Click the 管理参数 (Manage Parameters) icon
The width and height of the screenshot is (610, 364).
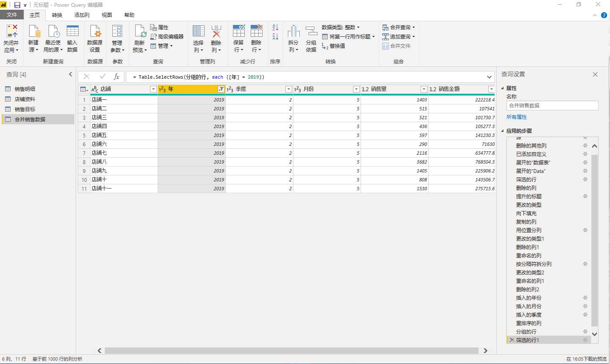tap(117, 31)
